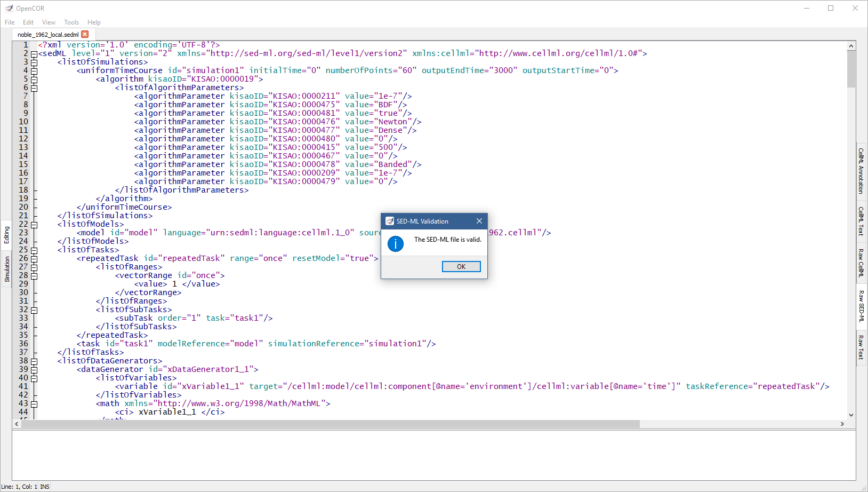Click the vertical scrollbar up arrow

coord(851,46)
